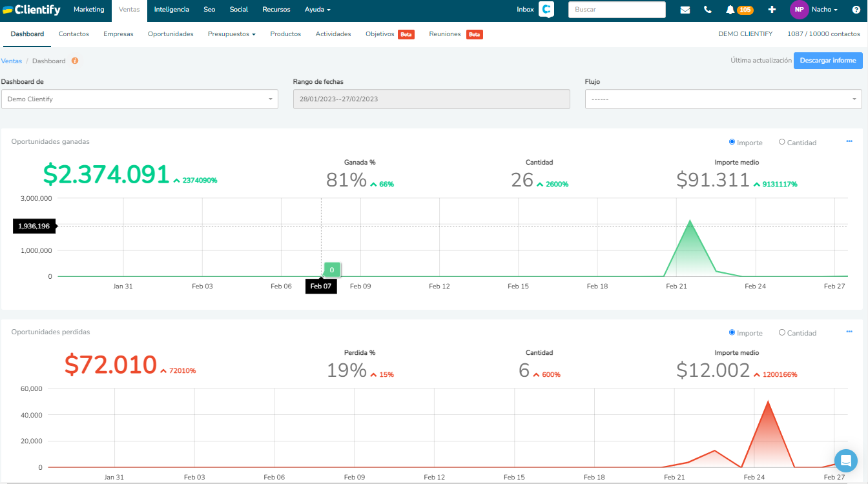Viewport: 868px width, 484px height.
Task: Click the 81% Ganada value
Action: pos(346,180)
